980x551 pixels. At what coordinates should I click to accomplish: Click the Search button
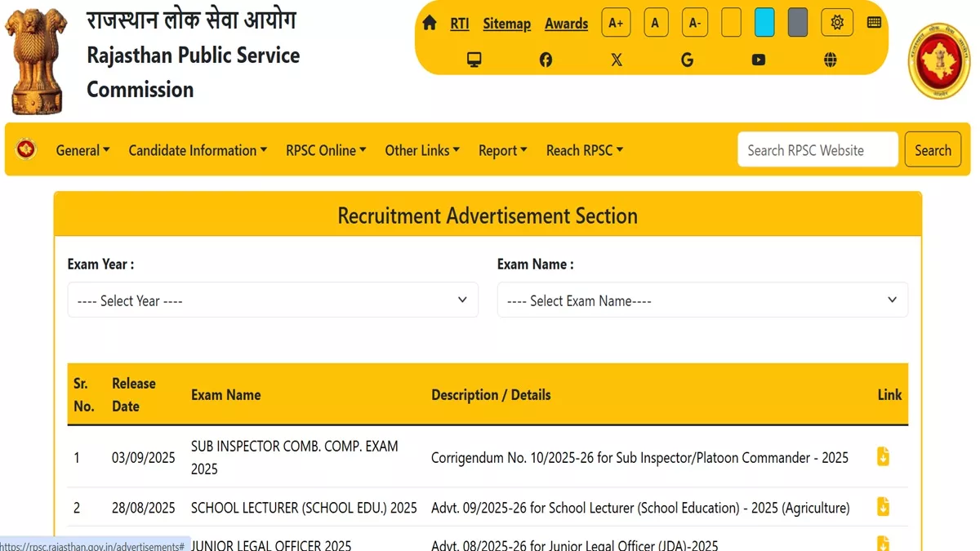(x=933, y=150)
